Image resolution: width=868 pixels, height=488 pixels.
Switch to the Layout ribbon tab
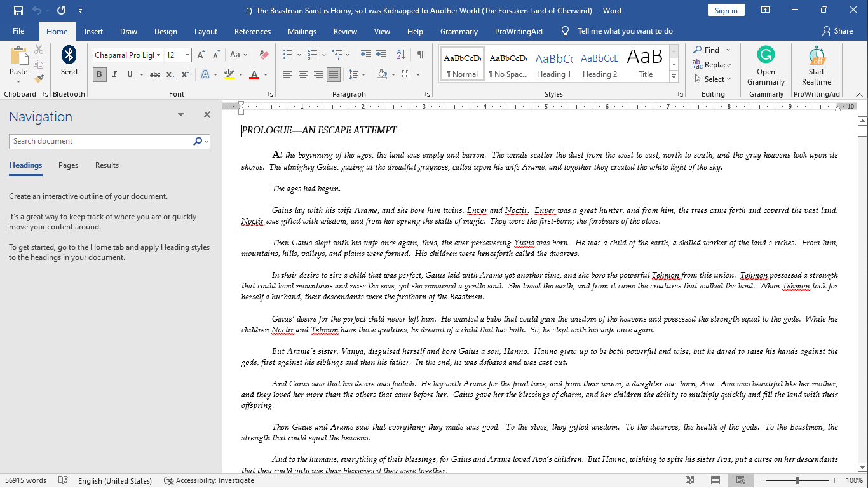(205, 32)
